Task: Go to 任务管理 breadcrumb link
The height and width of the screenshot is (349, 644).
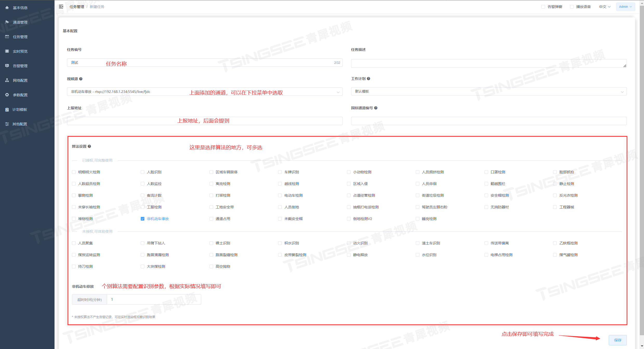Action: pos(77,7)
